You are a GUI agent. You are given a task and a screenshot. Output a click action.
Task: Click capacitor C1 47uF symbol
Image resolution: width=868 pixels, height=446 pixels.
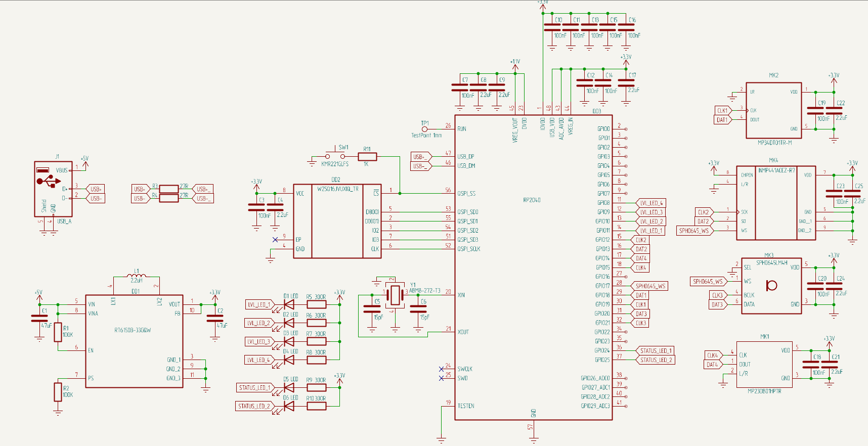[39, 319]
